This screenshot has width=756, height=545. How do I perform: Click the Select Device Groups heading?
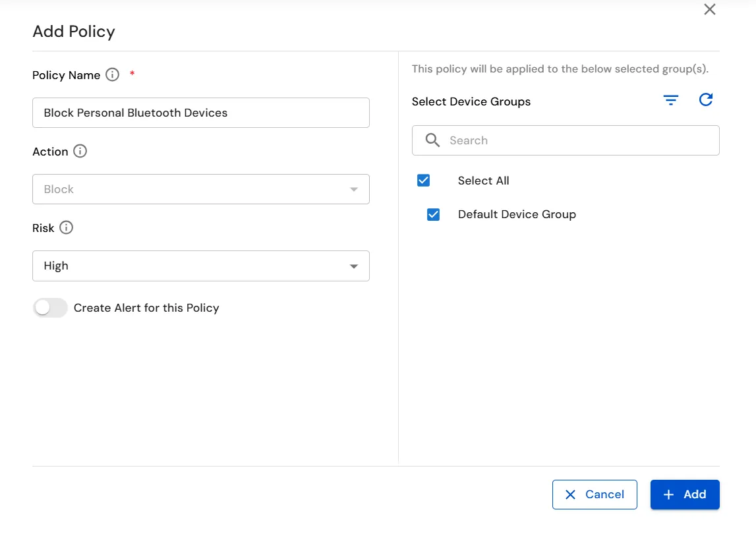(x=471, y=101)
